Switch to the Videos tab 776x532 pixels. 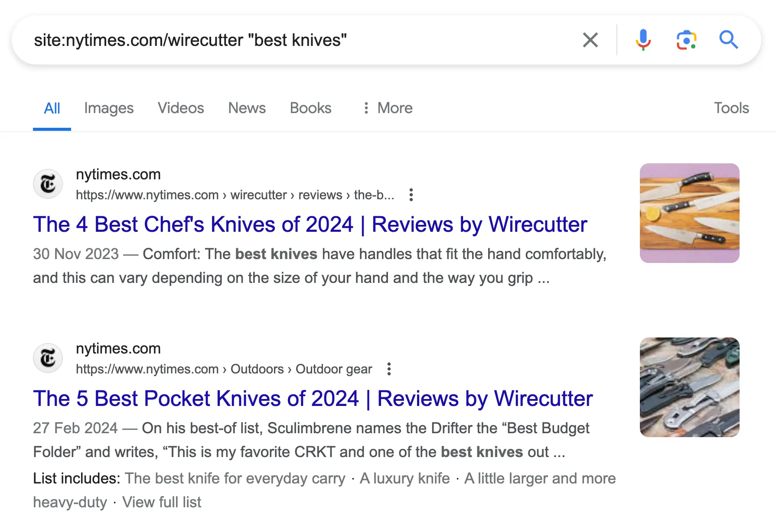(x=181, y=108)
